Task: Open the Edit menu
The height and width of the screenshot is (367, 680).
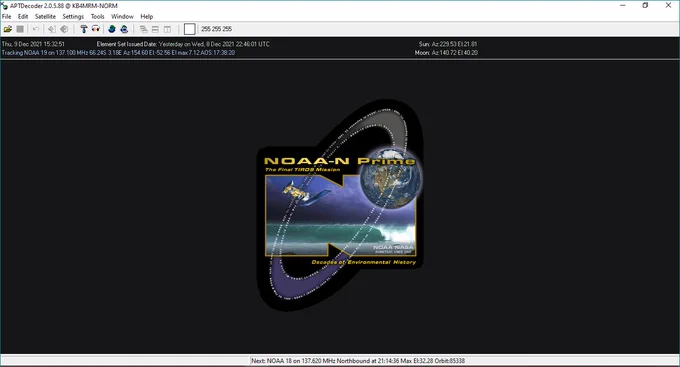Action: (23, 16)
